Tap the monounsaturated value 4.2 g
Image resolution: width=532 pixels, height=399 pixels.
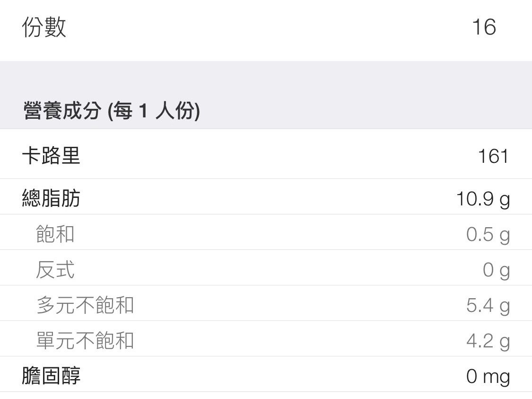point(488,341)
